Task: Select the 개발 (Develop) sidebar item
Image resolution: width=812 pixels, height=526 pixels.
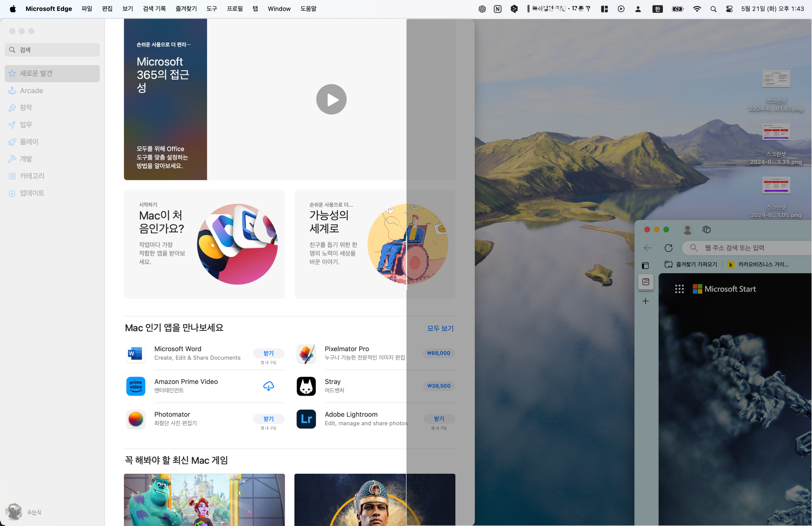Action: pyautogui.click(x=26, y=159)
